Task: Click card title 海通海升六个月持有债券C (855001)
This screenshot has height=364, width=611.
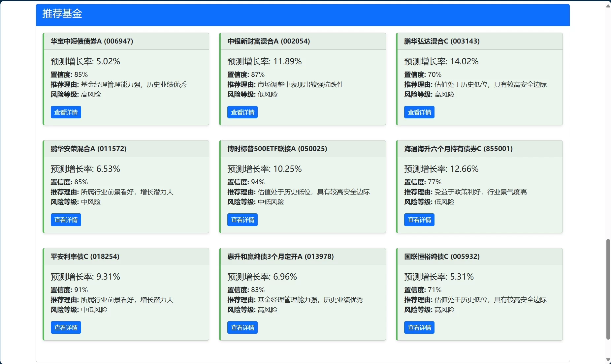Action: [x=458, y=149]
